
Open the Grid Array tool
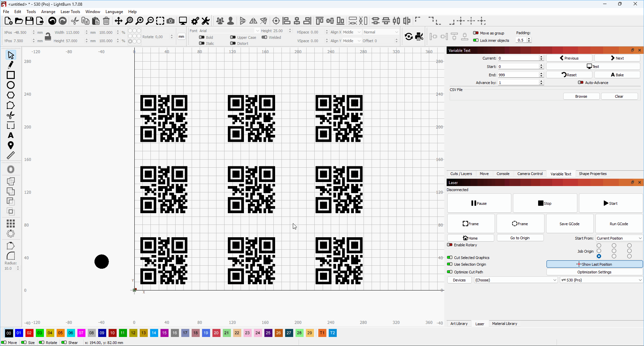(11, 223)
